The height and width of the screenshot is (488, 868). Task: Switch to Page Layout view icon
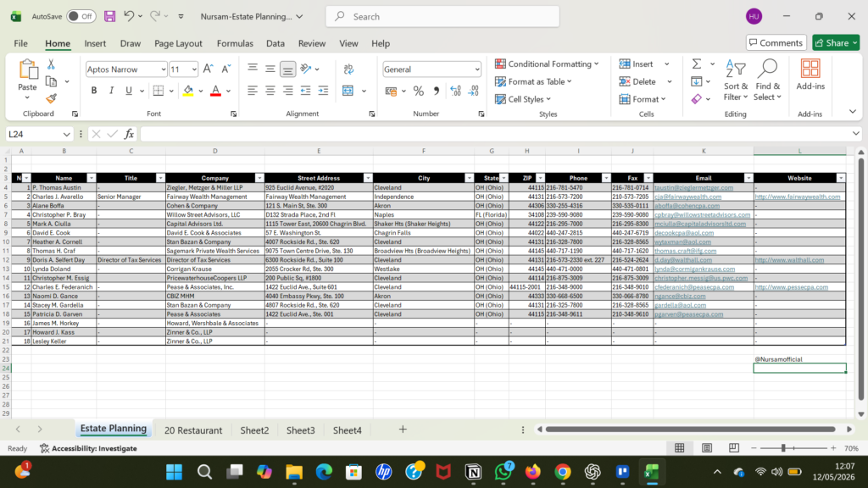[x=707, y=448]
